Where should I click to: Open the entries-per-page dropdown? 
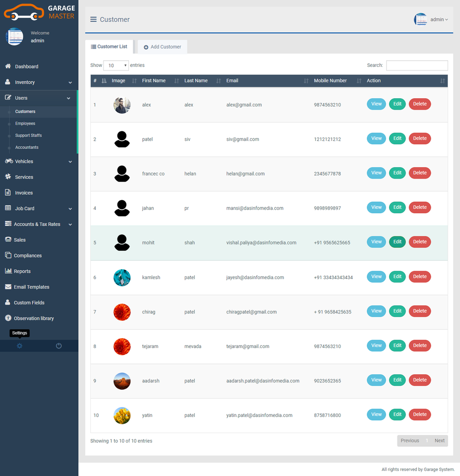116,65
